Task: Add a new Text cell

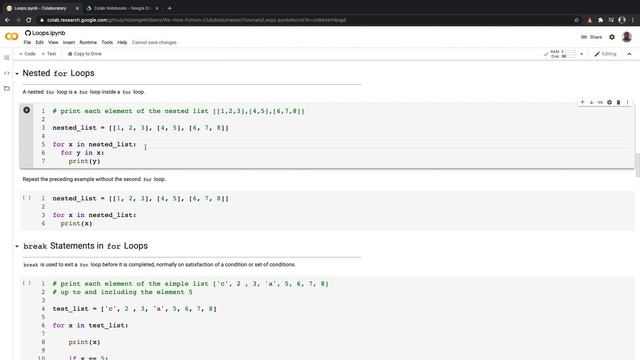Action: (x=49, y=54)
